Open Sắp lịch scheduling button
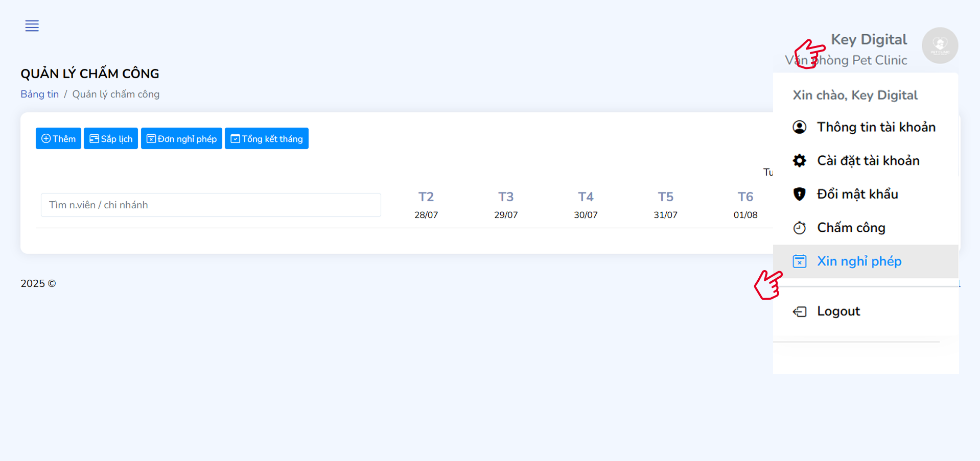 click(x=111, y=138)
